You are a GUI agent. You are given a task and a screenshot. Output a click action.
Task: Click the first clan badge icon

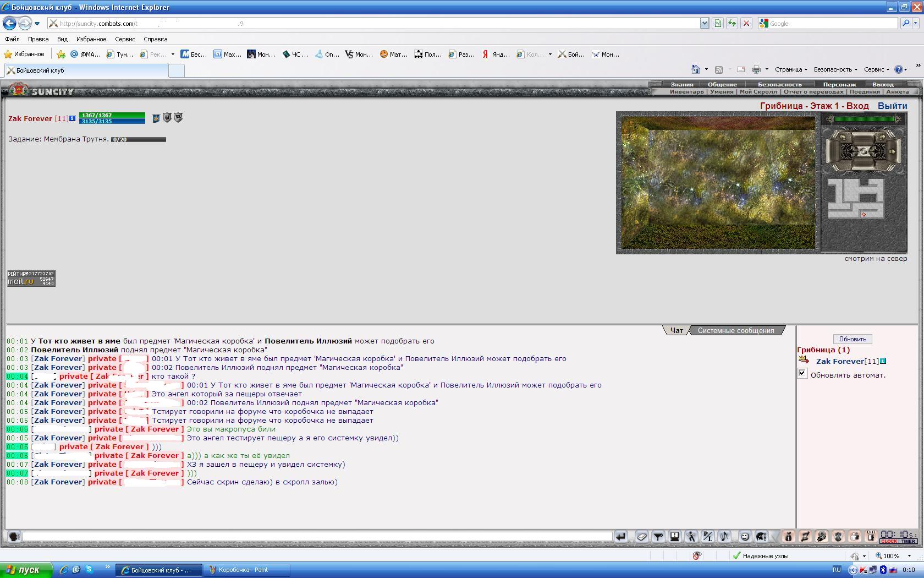click(x=156, y=118)
